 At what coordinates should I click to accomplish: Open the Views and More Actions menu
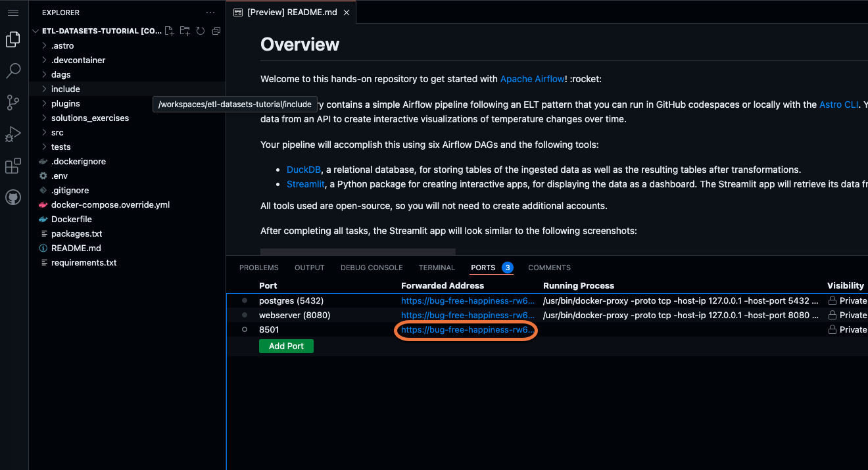click(210, 12)
